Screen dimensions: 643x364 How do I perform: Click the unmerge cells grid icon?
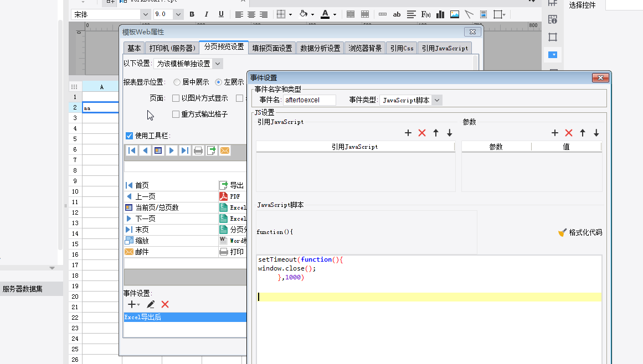click(x=364, y=14)
